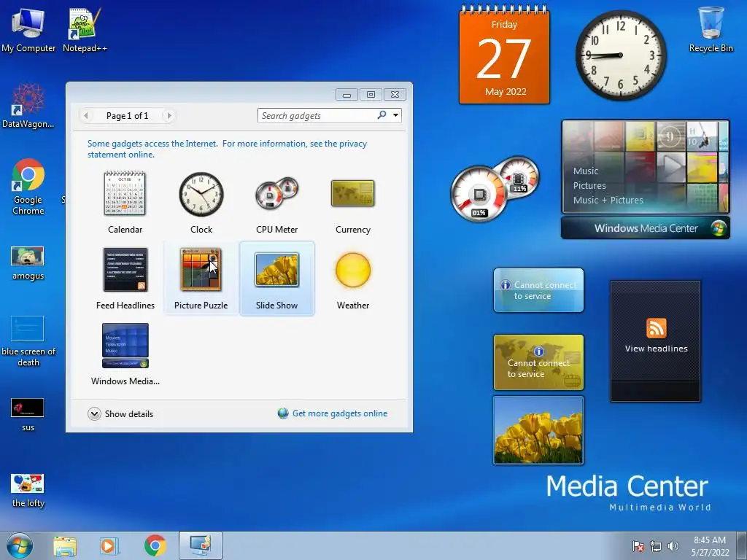Click the taskbar clock showing 8:45 AM
Screen dimensions: 747x560
pyautogui.click(x=710, y=546)
